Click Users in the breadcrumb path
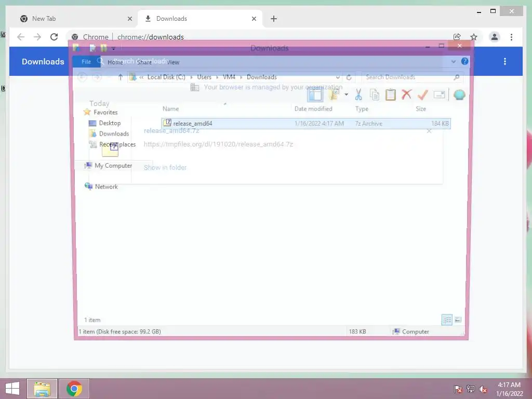532x399 pixels. pos(204,77)
